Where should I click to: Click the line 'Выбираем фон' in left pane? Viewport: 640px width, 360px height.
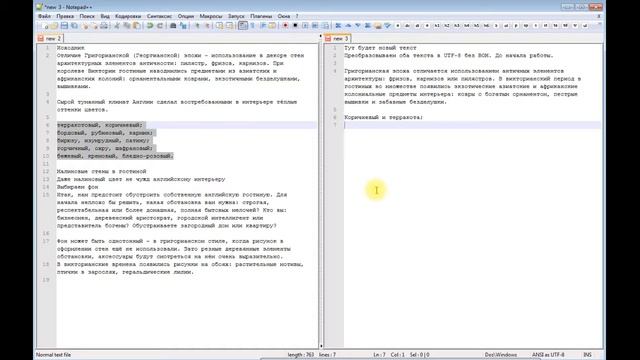[x=78, y=187]
